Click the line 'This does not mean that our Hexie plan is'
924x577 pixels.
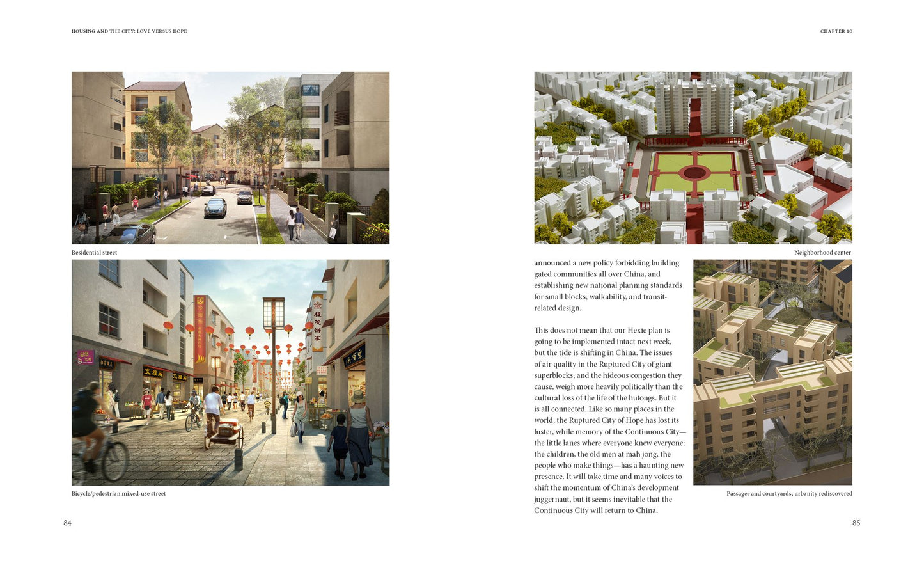[602, 331]
